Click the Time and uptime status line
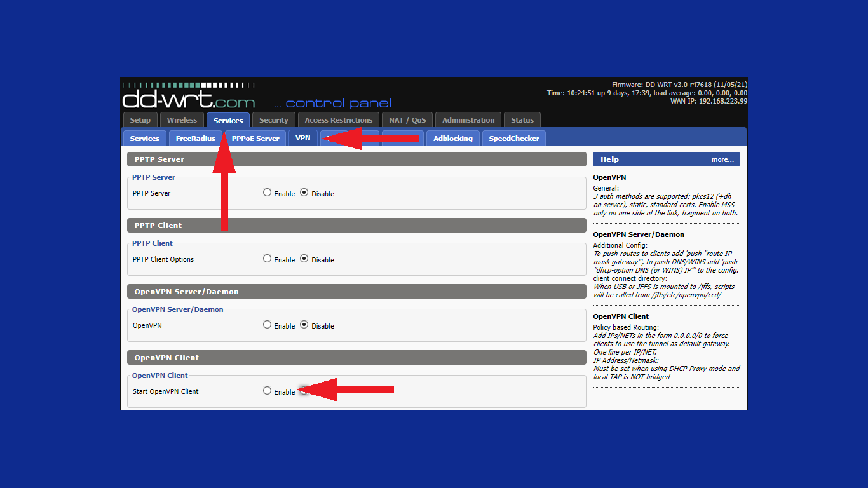Viewport: 868px width, 488px height. coord(647,93)
